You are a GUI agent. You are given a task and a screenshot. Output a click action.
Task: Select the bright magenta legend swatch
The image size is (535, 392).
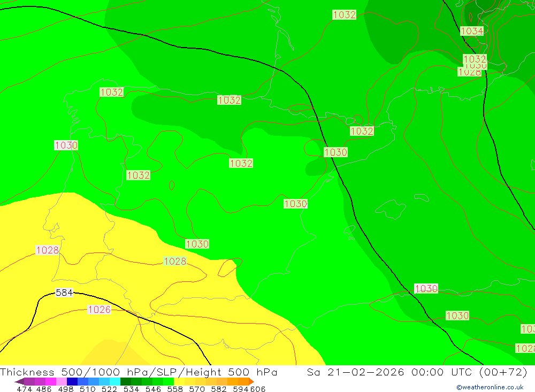tap(51, 381)
